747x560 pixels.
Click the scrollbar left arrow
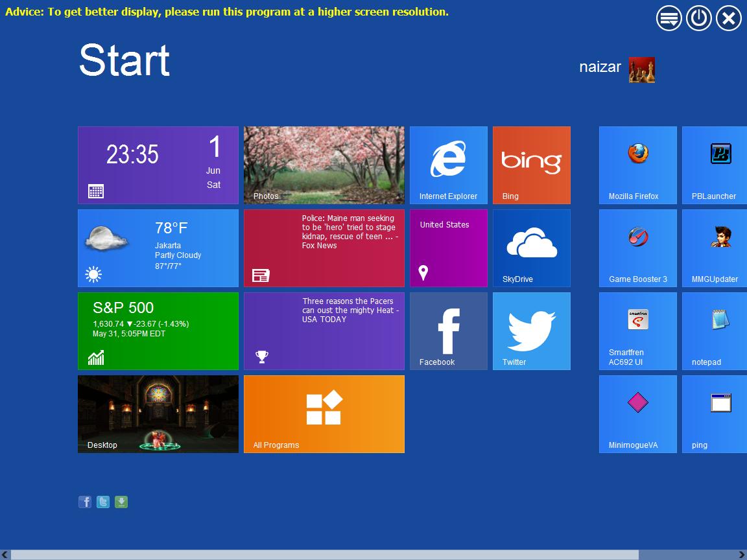[5, 555]
